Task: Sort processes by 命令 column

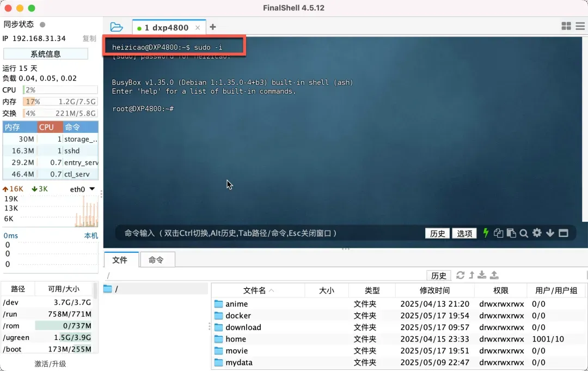Action: 80,127
